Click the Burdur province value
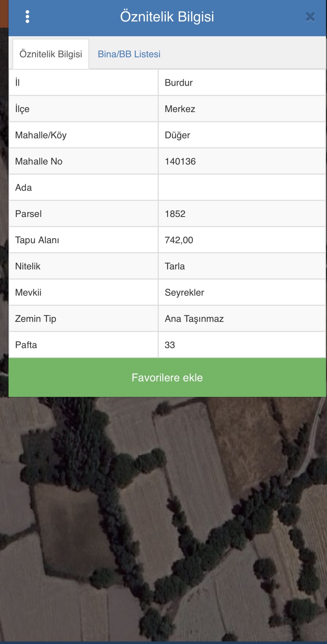This screenshot has width=327, height=644. pos(179,83)
